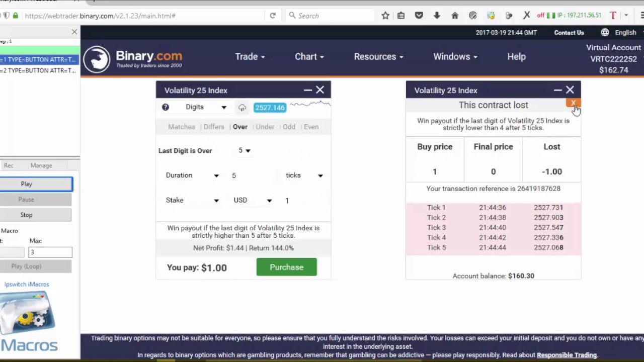
Task: Click the Max loop field showing 3
Action: pyautogui.click(x=50, y=252)
